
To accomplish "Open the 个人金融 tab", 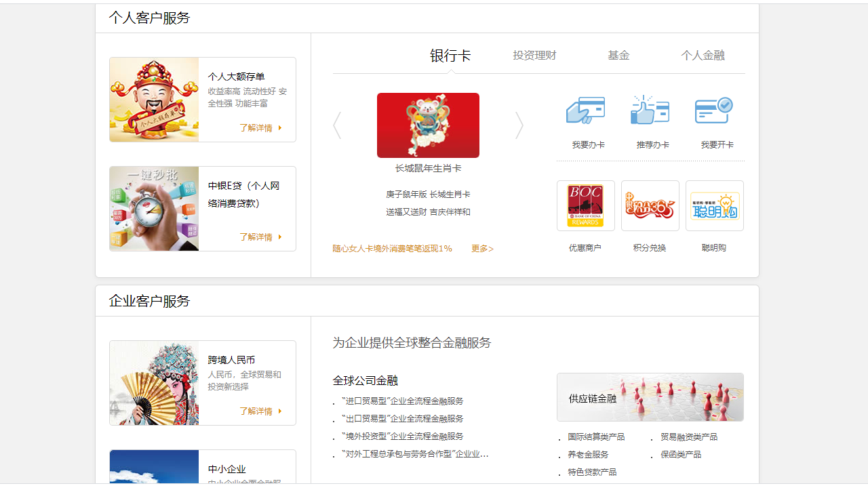I will [x=703, y=55].
